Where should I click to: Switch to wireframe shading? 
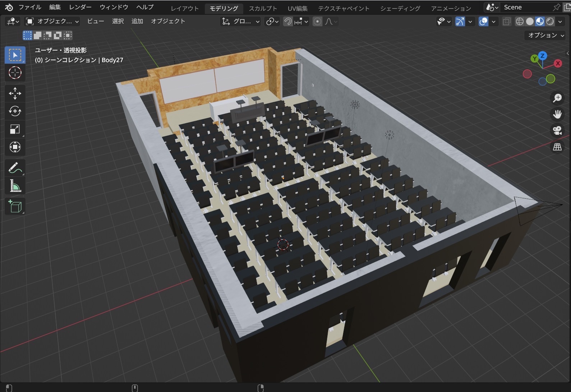pyautogui.click(x=520, y=22)
